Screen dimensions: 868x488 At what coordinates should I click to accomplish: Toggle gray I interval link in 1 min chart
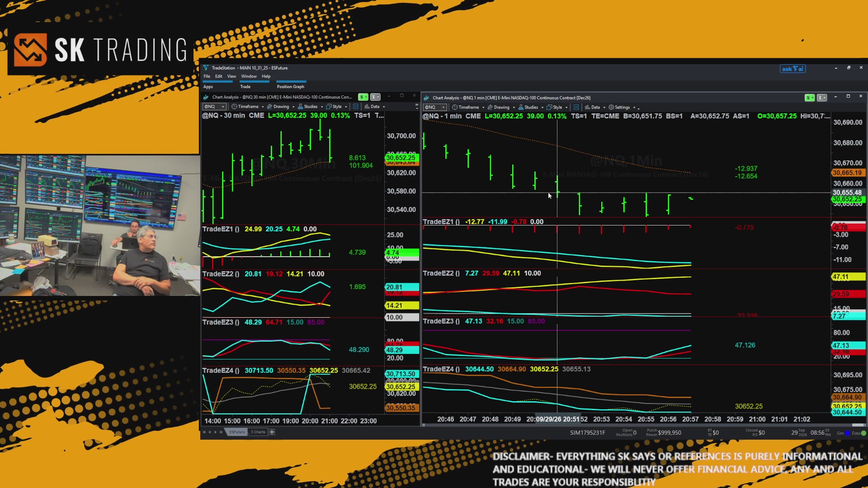[x=822, y=98]
